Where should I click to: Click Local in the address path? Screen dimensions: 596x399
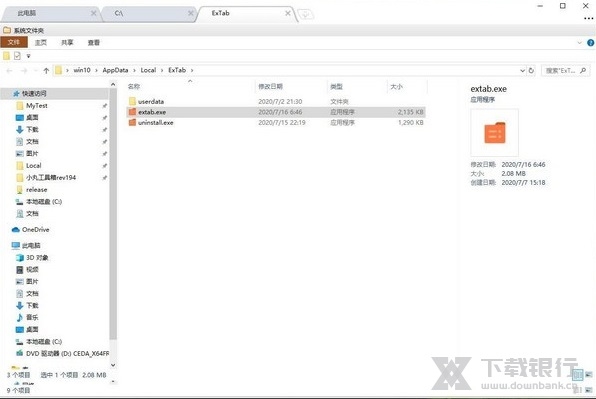coord(148,70)
